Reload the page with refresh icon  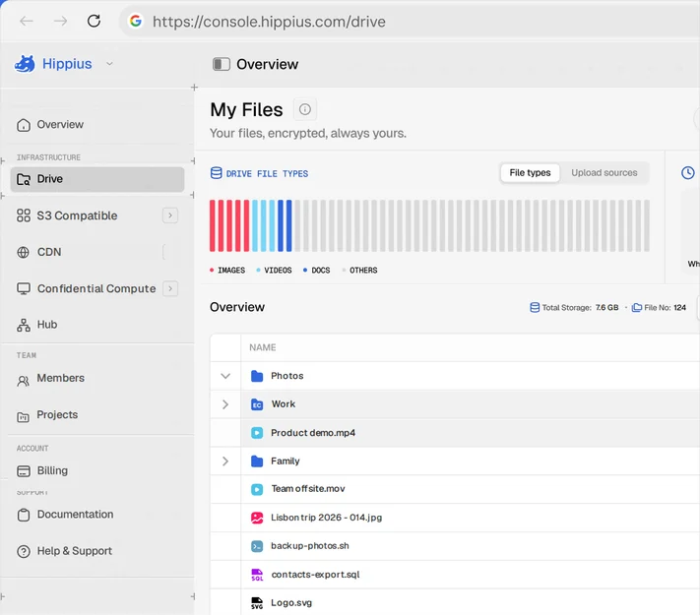point(94,21)
